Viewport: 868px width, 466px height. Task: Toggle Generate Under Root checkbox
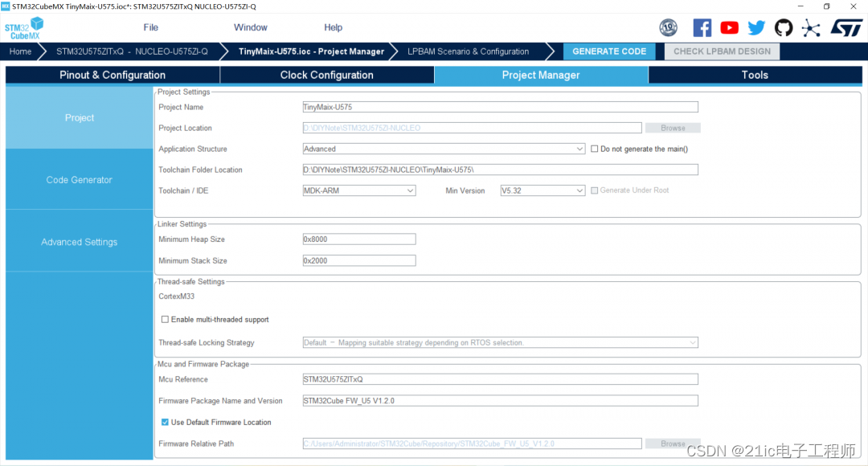595,190
